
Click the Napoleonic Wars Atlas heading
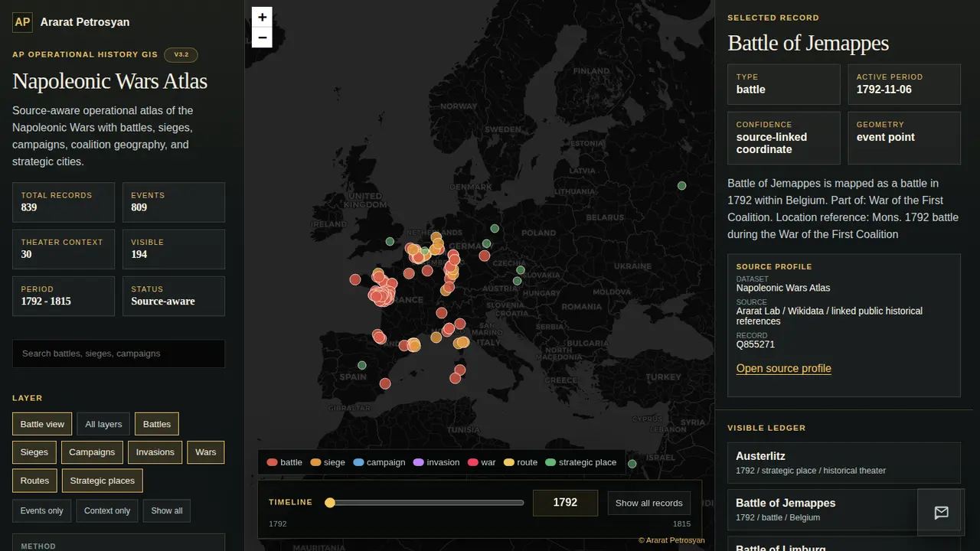[109, 81]
